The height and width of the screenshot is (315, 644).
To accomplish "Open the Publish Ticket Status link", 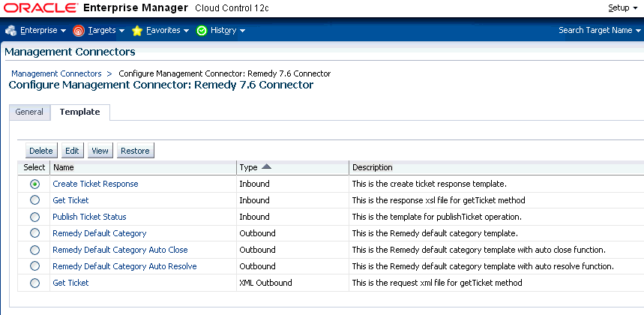I will [89, 217].
